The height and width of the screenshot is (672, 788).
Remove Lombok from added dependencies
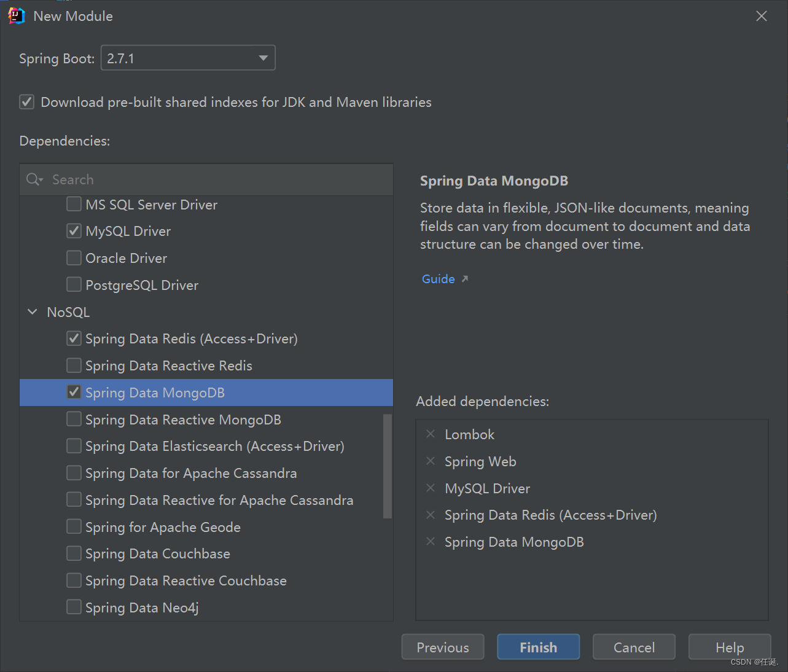tap(431, 434)
